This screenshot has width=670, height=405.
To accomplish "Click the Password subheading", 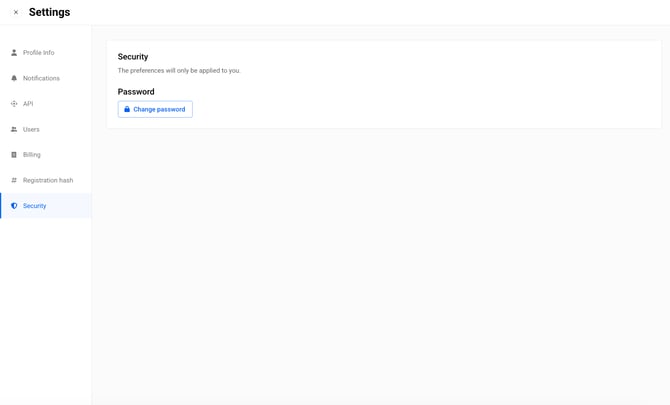I will [x=136, y=92].
